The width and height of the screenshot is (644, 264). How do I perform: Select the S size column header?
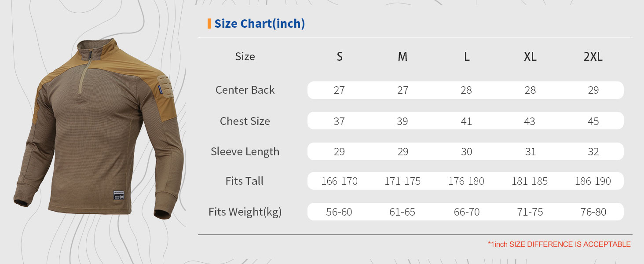pos(339,57)
